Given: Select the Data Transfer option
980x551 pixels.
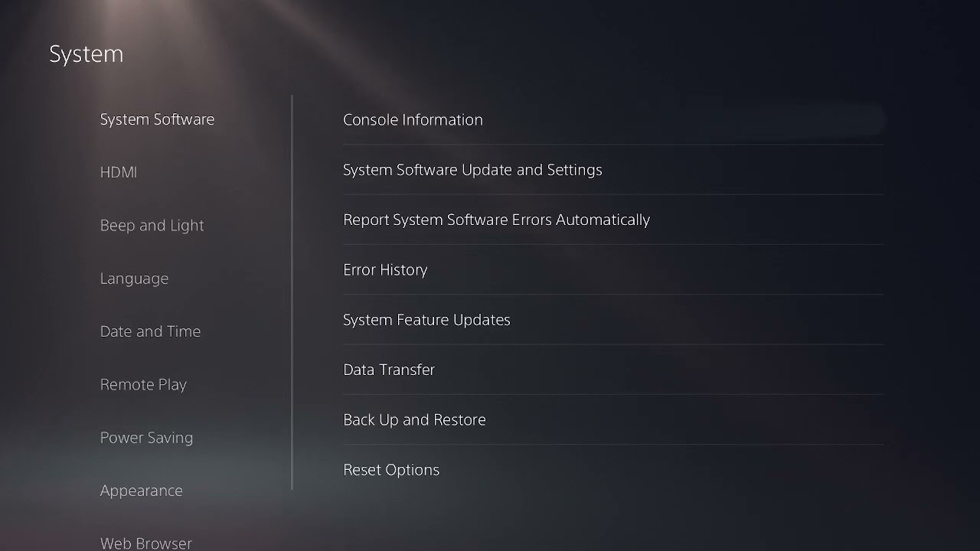Looking at the screenshot, I should 613,370.
